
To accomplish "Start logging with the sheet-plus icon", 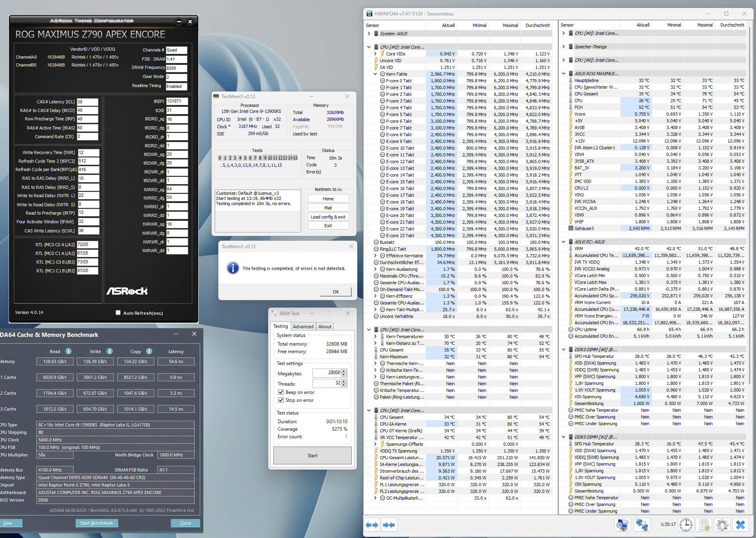I will click(704, 525).
